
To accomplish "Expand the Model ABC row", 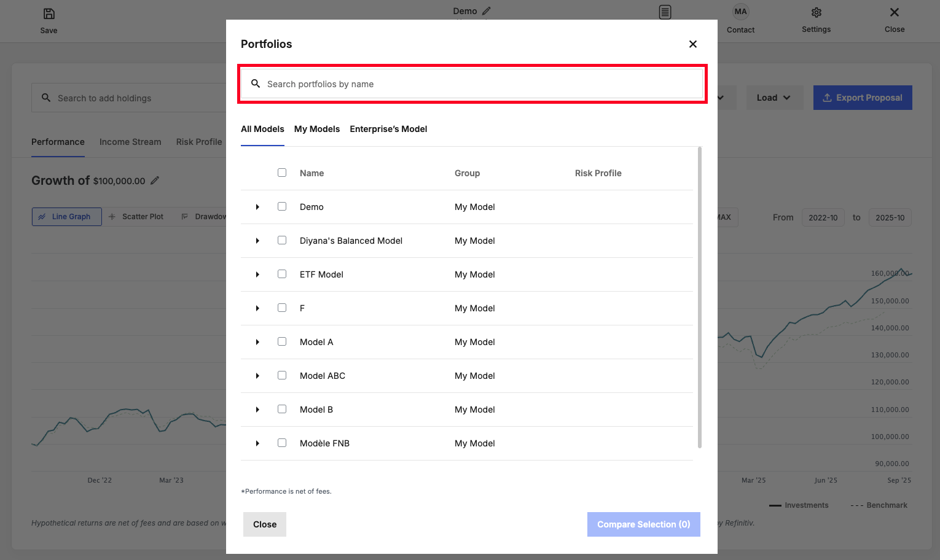I will coord(257,376).
